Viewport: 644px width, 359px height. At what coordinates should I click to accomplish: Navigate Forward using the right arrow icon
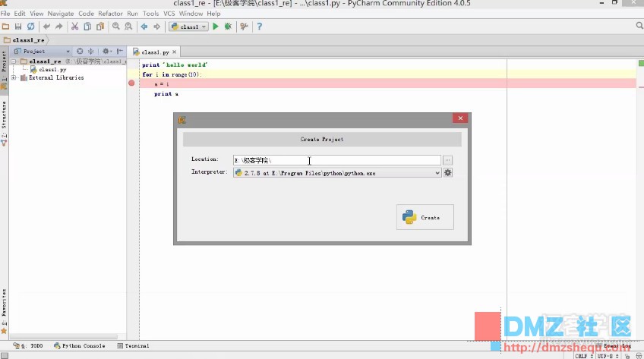point(157,27)
